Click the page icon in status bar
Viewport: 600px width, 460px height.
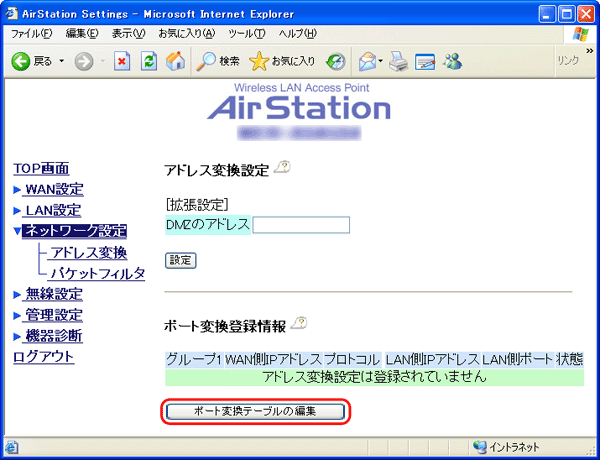coord(11,447)
